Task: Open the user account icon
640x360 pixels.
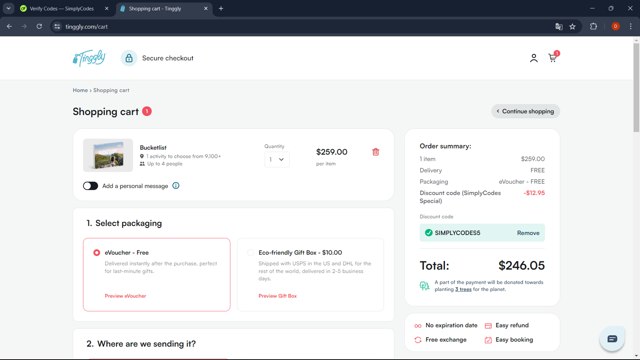Action: [x=533, y=58]
